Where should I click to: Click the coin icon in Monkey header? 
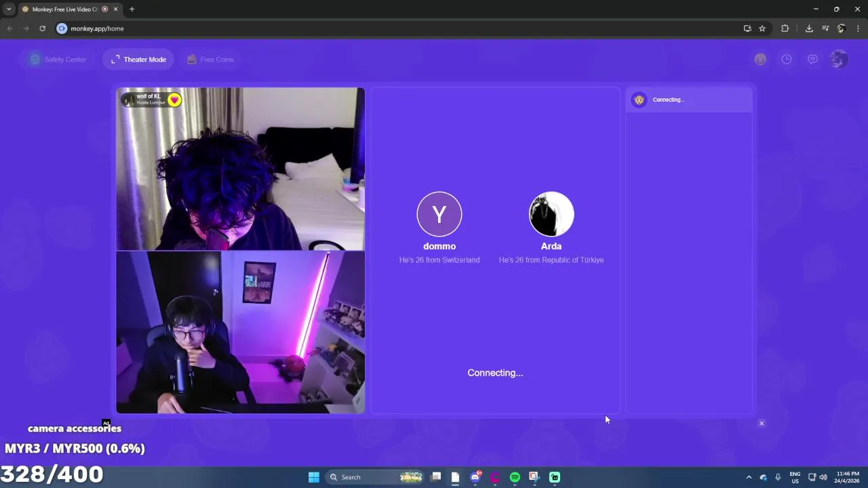[x=760, y=59]
